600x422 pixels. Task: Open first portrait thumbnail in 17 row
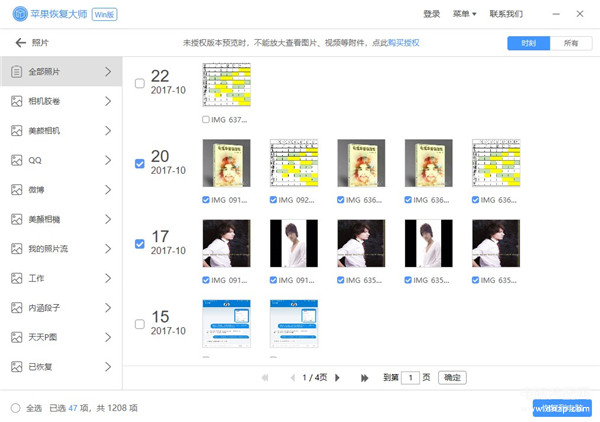point(227,243)
